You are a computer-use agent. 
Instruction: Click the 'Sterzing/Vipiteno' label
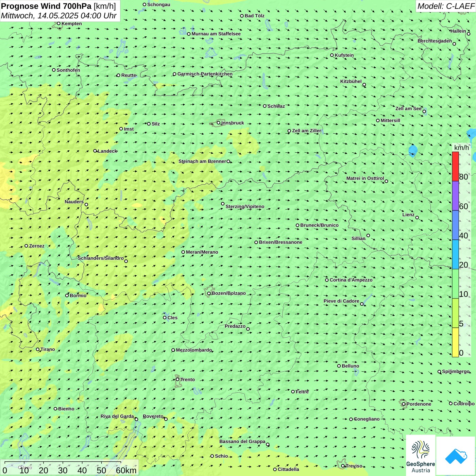pos(245,206)
